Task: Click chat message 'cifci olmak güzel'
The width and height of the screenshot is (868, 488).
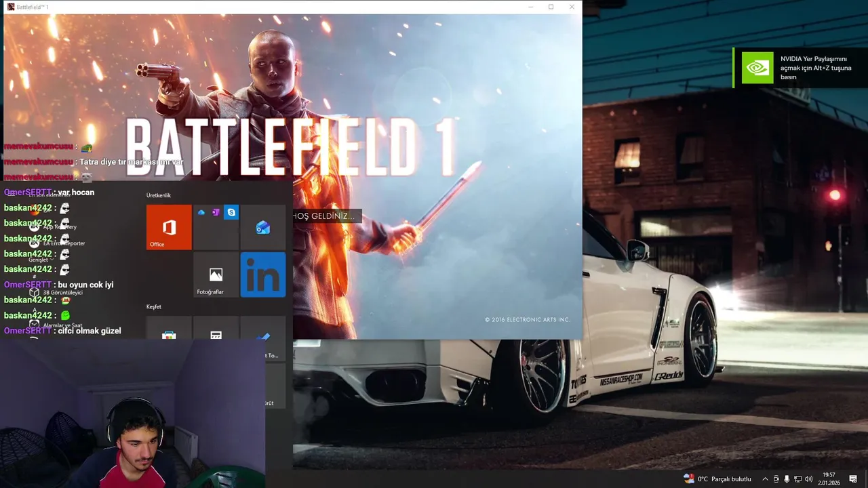Action: coord(90,331)
